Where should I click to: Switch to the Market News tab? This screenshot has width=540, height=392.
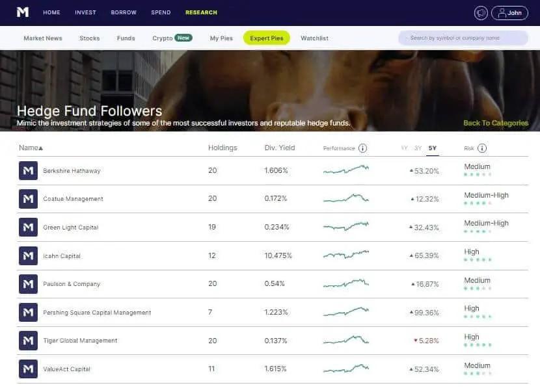(x=43, y=38)
